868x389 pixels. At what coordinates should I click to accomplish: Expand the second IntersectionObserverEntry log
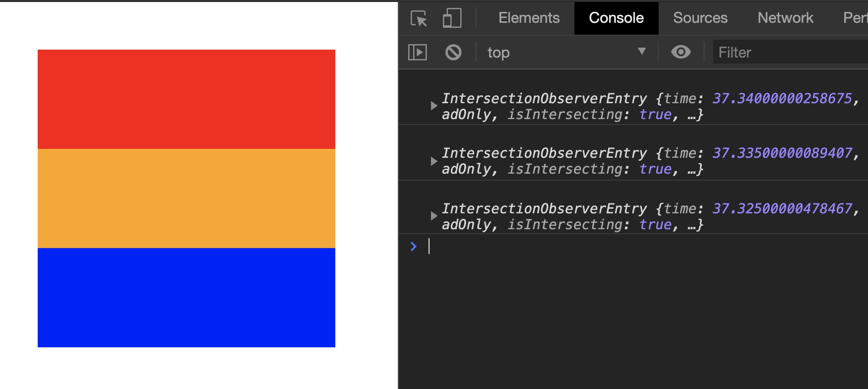coord(434,161)
